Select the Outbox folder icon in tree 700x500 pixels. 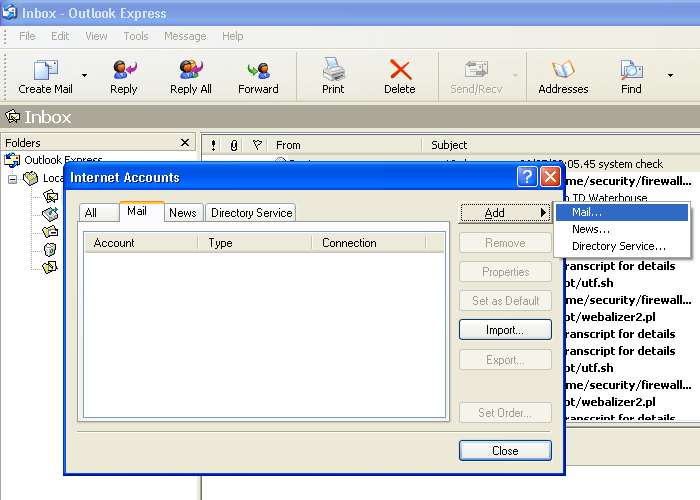[50, 214]
